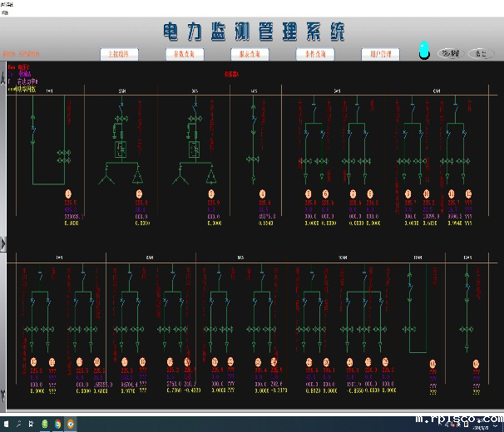
Task: Switch to 报表查询 report query
Action: pos(250,54)
